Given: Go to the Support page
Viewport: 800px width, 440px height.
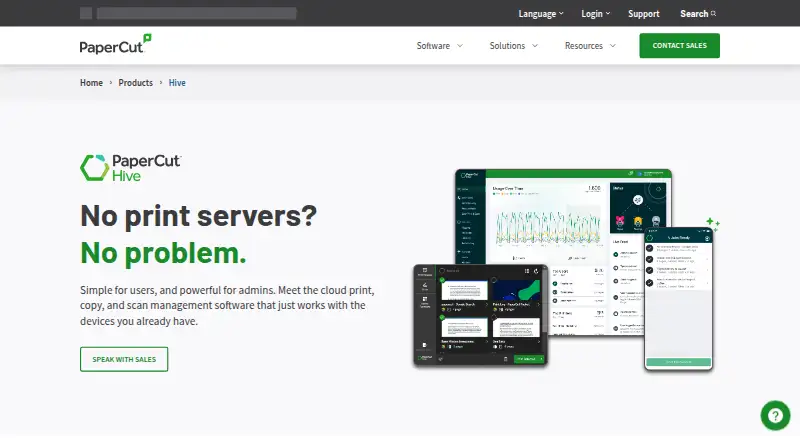Looking at the screenshot, I should pos(643,14).
